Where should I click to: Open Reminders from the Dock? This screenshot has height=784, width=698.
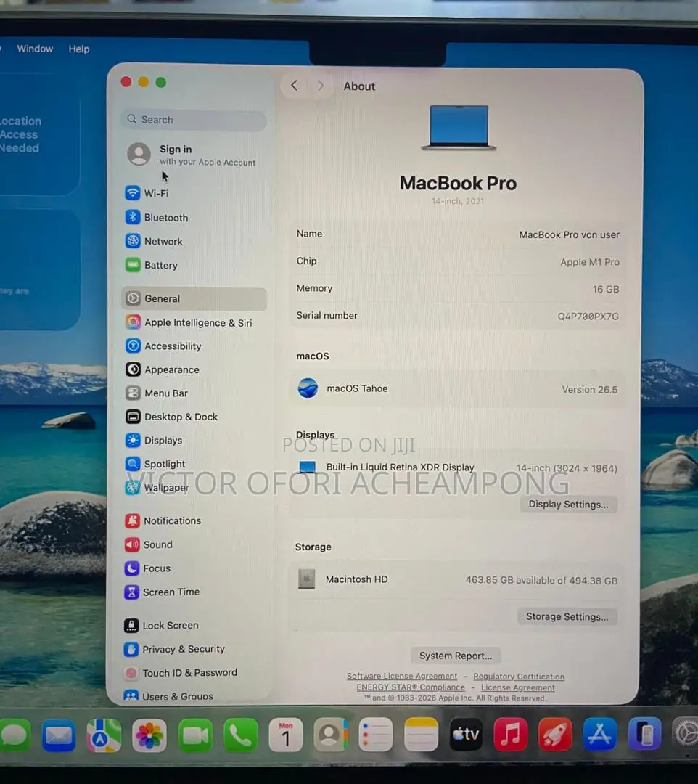[375, 735]
